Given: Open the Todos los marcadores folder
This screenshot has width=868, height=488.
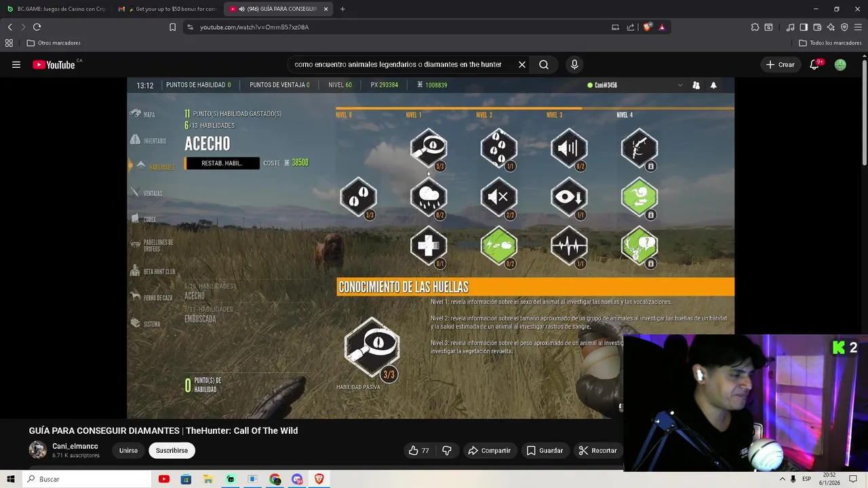Looking at the screenshot, I should 830,43.
